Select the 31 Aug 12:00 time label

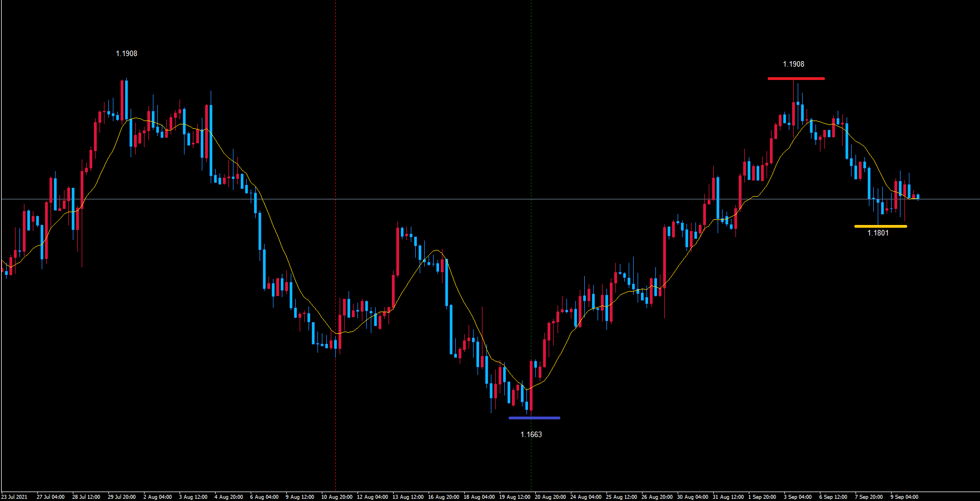coord(728,497)
